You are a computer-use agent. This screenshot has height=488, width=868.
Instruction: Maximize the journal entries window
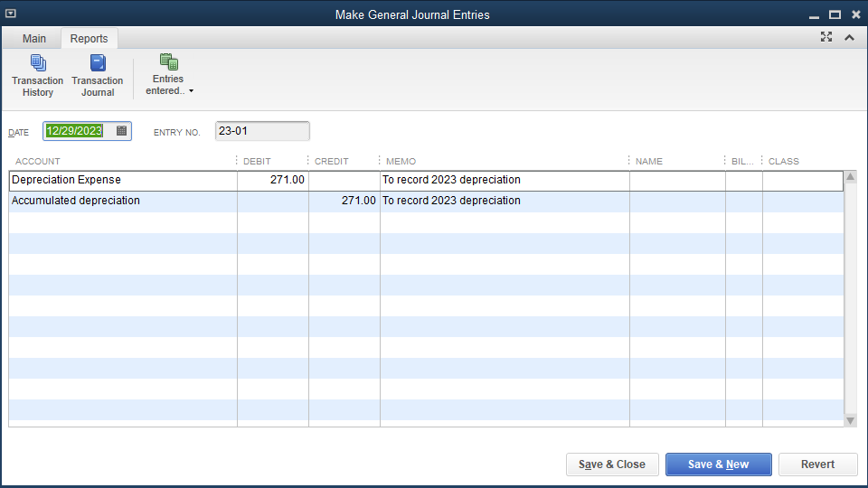[835, 14]
